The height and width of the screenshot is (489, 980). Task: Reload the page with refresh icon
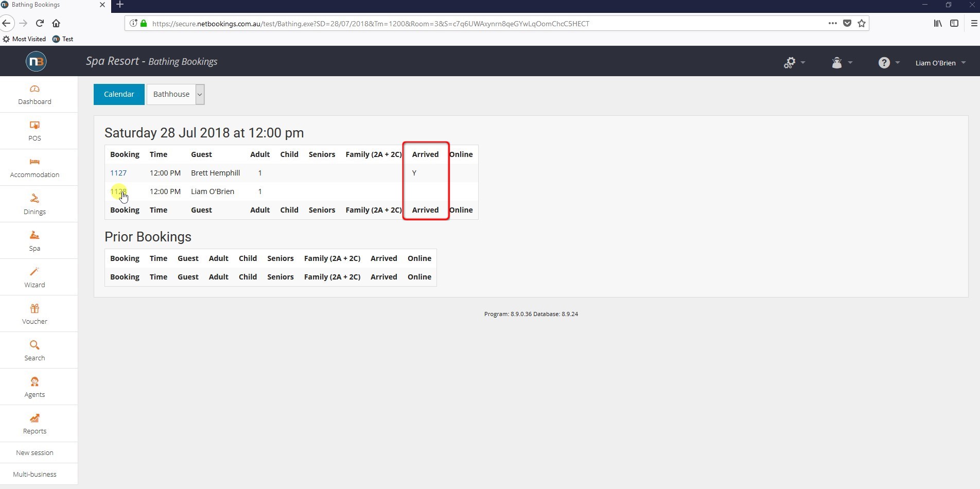pyautogui.click(x=40, y=23)
